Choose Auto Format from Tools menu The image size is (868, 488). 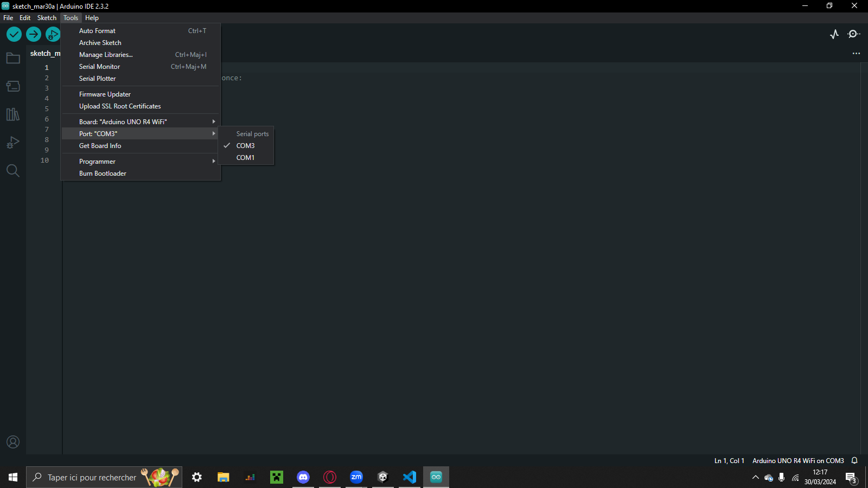[141, 31]
